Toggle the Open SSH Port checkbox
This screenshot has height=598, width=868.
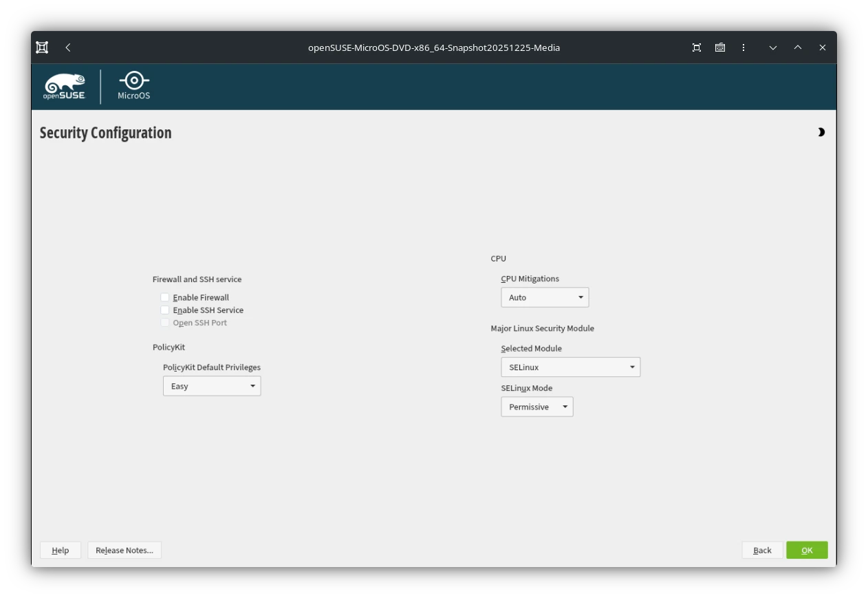(x=165, y=322)
